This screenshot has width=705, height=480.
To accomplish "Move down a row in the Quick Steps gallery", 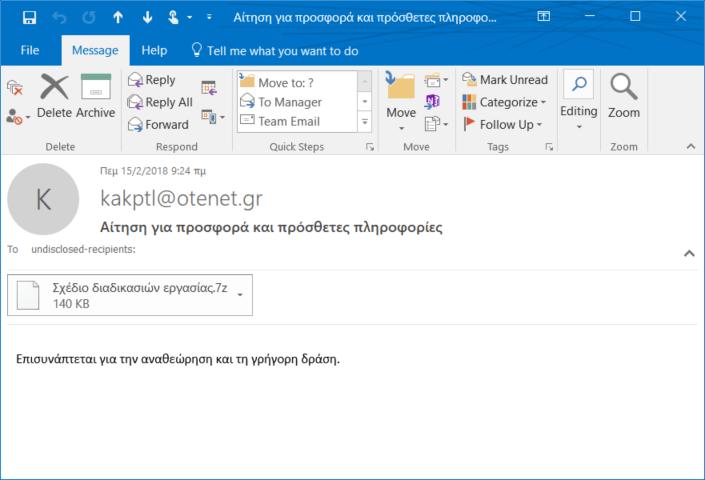I will click(365, 102).
